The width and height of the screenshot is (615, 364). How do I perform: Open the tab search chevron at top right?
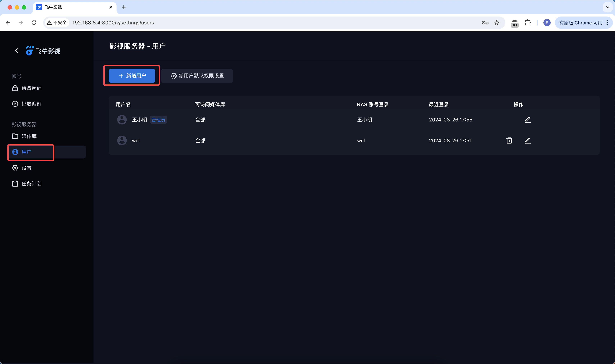(x=607, y=7)
